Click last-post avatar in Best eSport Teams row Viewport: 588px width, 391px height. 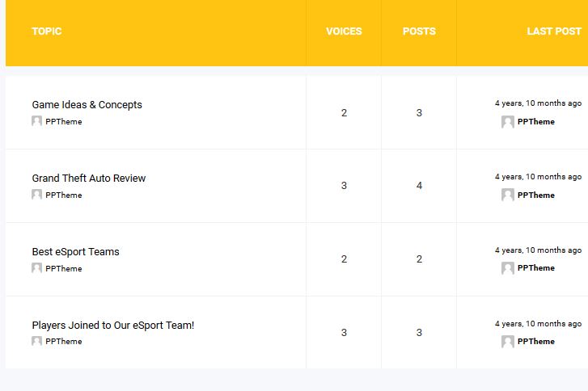tap(508, 267)
